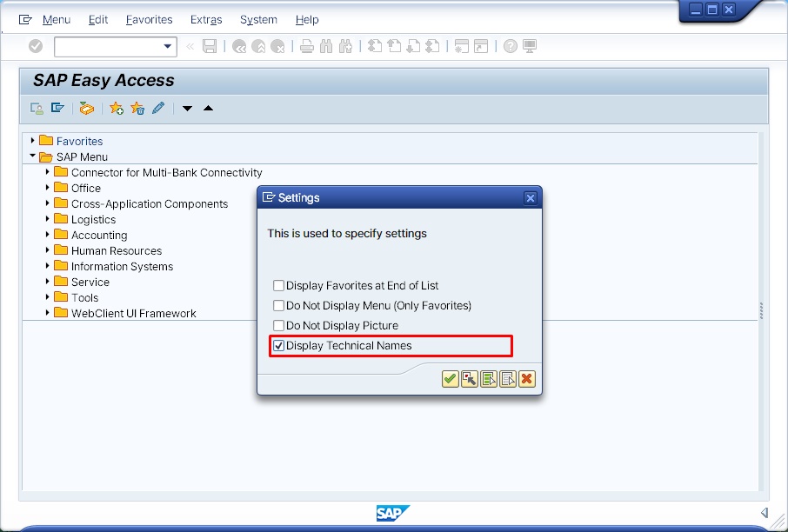Click the window menu icon left of Menu
788x532 pixels.
coord(25,20)
